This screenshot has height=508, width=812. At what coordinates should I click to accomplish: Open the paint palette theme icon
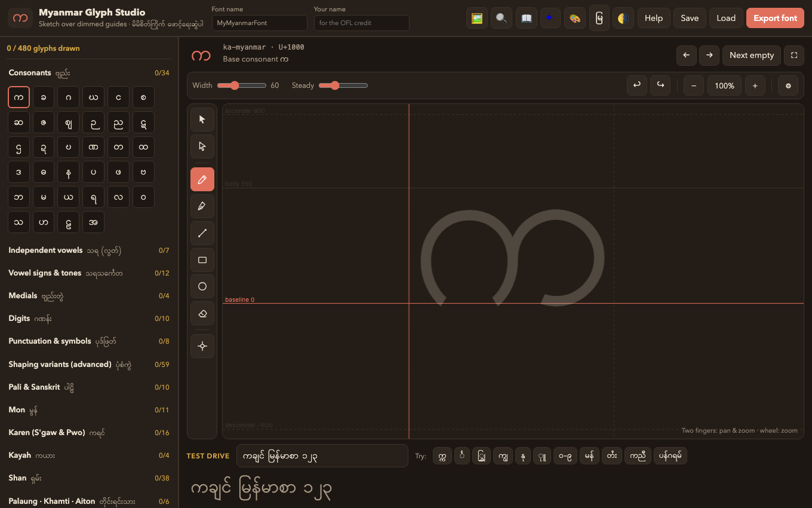pyautogui.click(x=574, y=18)
